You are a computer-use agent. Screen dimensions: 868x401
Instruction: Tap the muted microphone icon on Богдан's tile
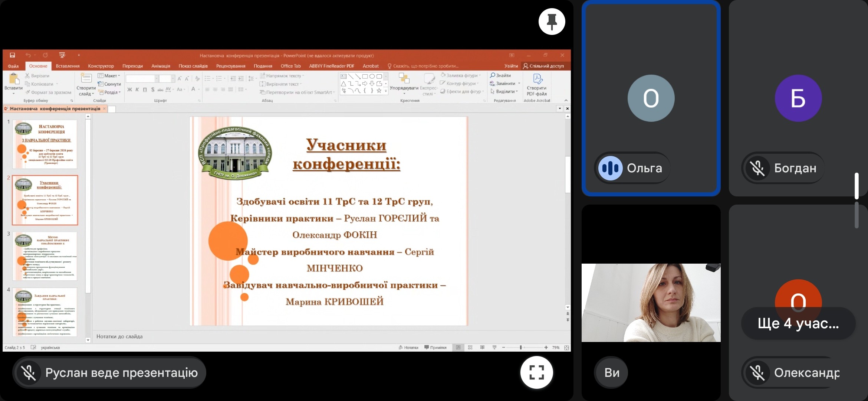pos(757,168)
